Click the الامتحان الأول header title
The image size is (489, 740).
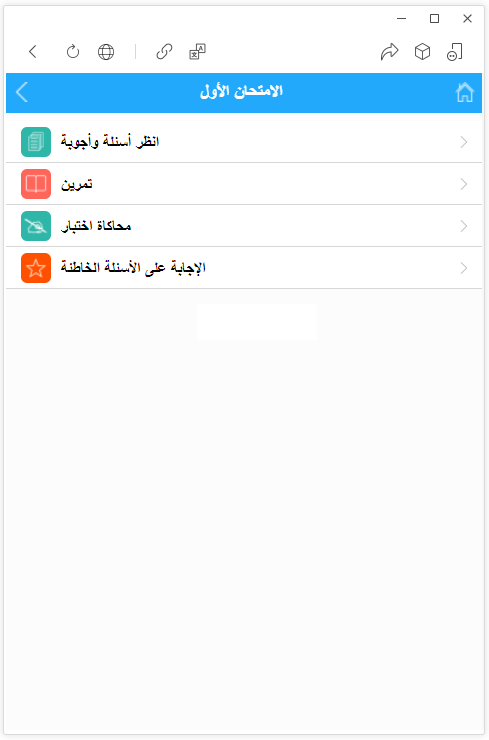241,91
